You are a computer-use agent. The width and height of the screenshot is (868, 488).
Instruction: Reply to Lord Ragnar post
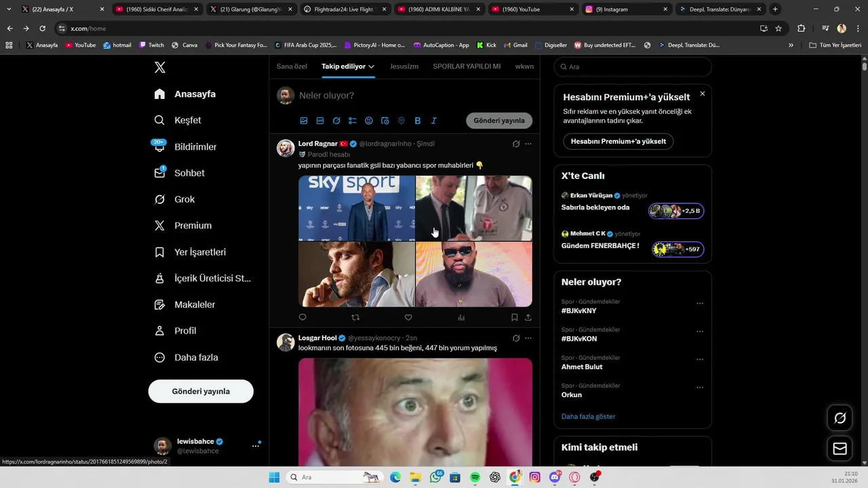pyautogui.click(x=302, y=317)
